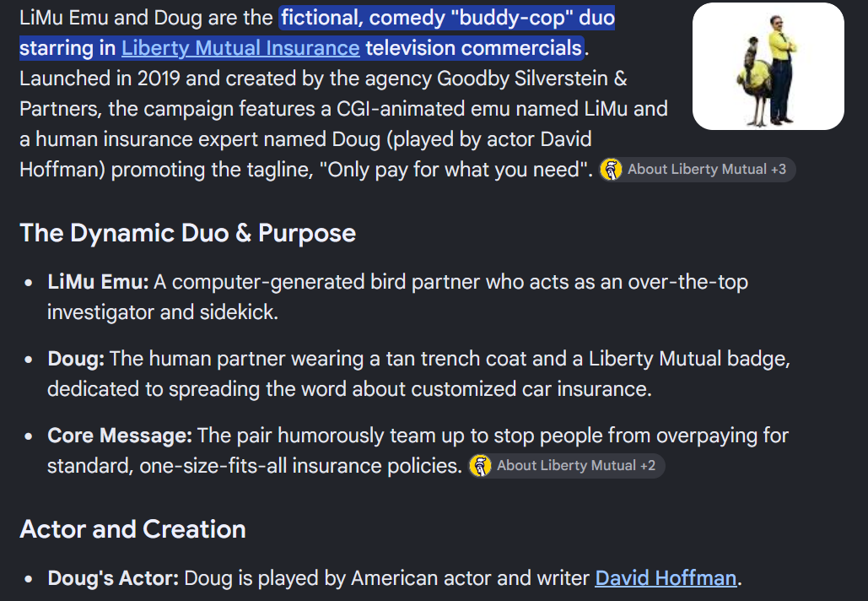
Task: Click the quoted tagline Only pay for what you need
Action: [456, 170]
